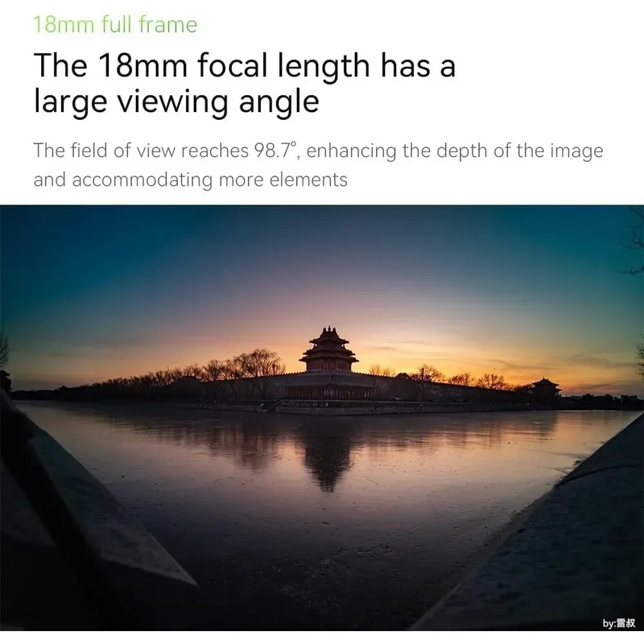Click the tower's reflection on the water
644x644 pixels.
coord(328,456)
